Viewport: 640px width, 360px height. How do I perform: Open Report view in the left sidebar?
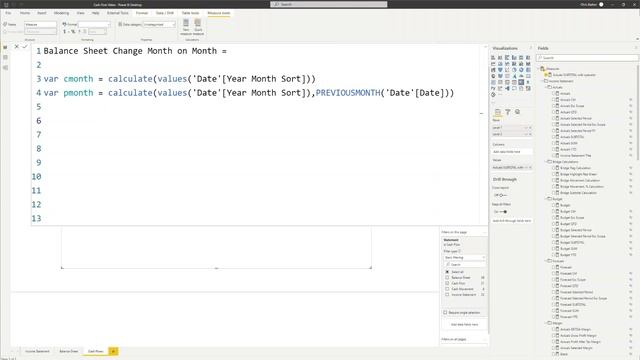click(5, 47)
